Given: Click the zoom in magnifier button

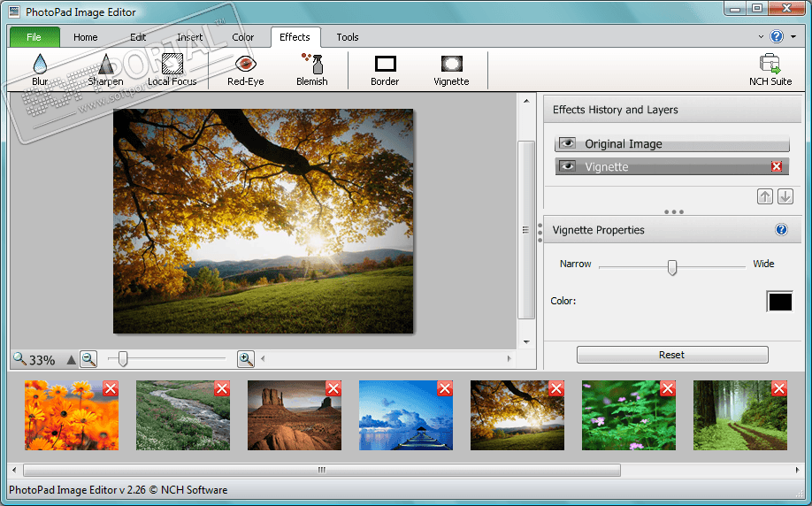Looking at the screenshot, I should (x=246, y=359).
